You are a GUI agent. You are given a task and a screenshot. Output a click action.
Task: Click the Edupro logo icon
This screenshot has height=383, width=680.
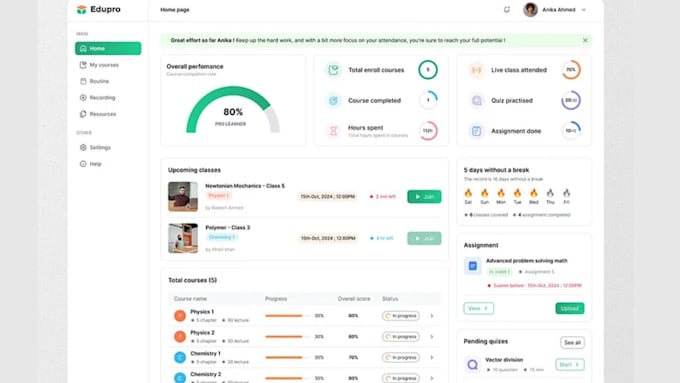[x=82, y=10]
